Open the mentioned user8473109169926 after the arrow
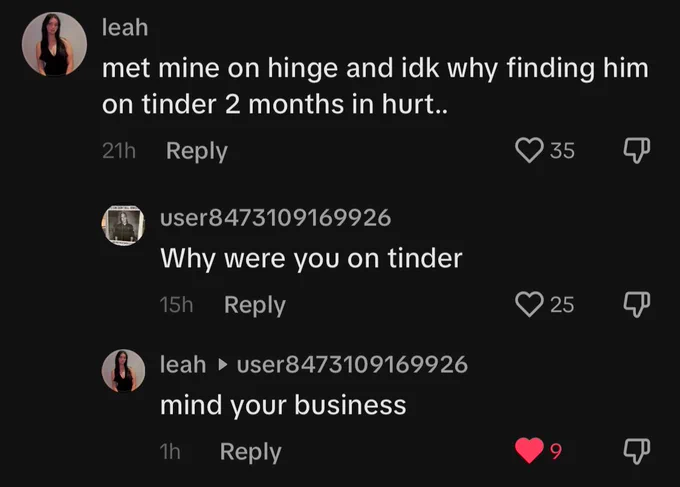This screenshot has height=487, width=680. pyautogui.click(x=352, y=364)
